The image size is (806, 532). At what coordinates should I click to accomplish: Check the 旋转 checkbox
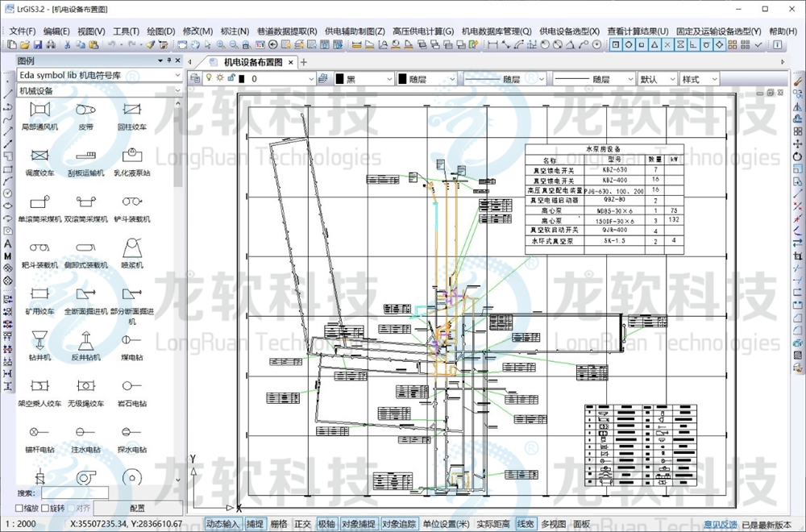[45, 509]
